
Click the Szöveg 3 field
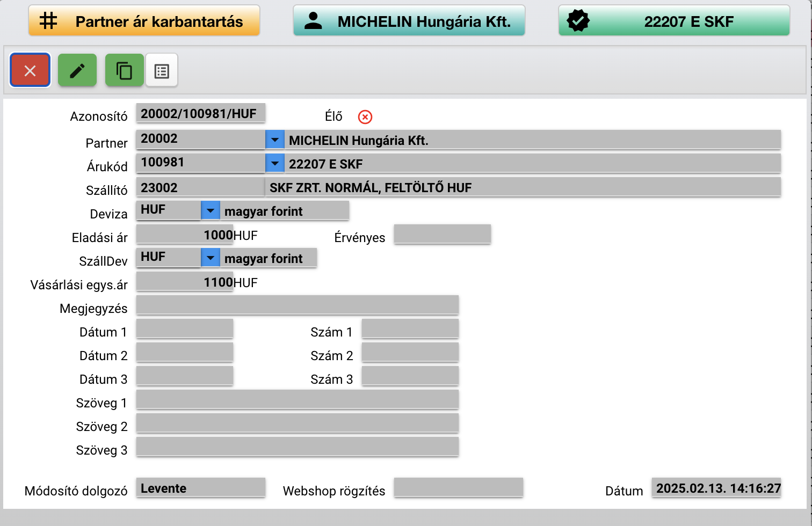(x=298, y=447)
